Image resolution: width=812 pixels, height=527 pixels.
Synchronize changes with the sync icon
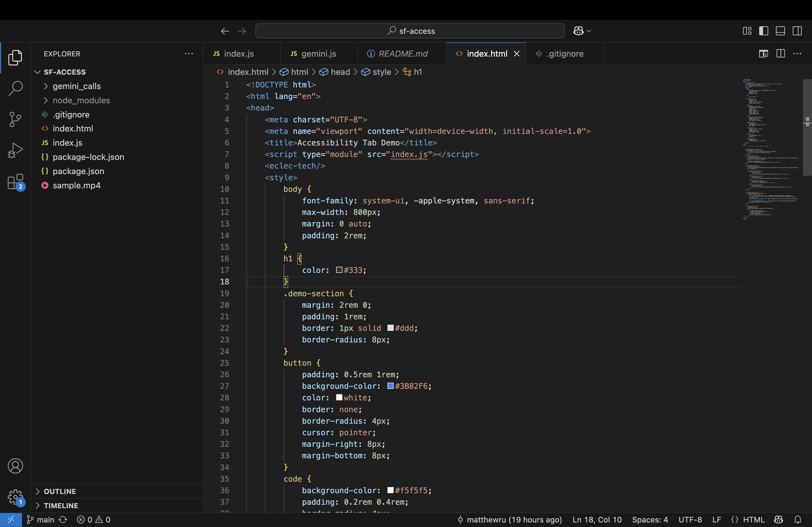click(63, 519)
